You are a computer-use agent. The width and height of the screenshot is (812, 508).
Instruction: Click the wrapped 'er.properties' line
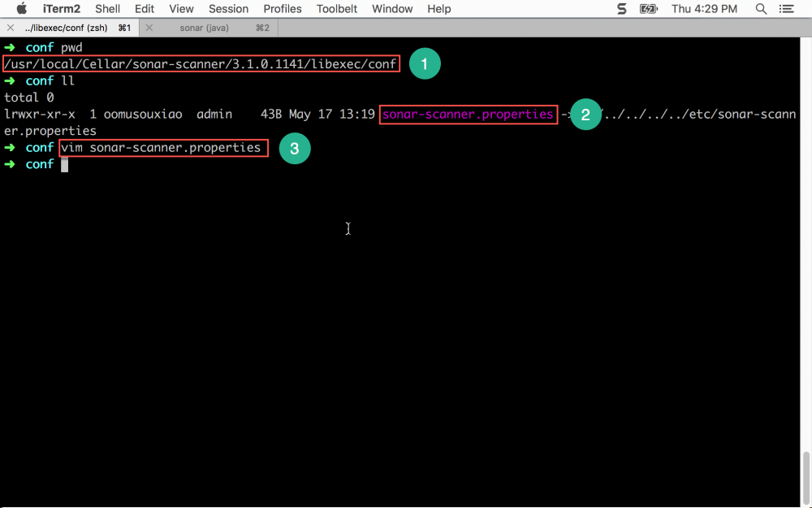point(50,131)
